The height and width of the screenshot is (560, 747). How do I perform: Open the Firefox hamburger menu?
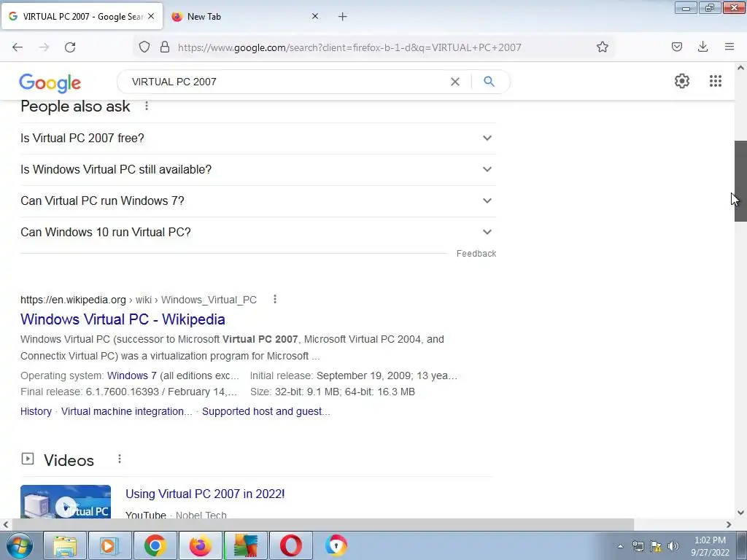(729, 47)
